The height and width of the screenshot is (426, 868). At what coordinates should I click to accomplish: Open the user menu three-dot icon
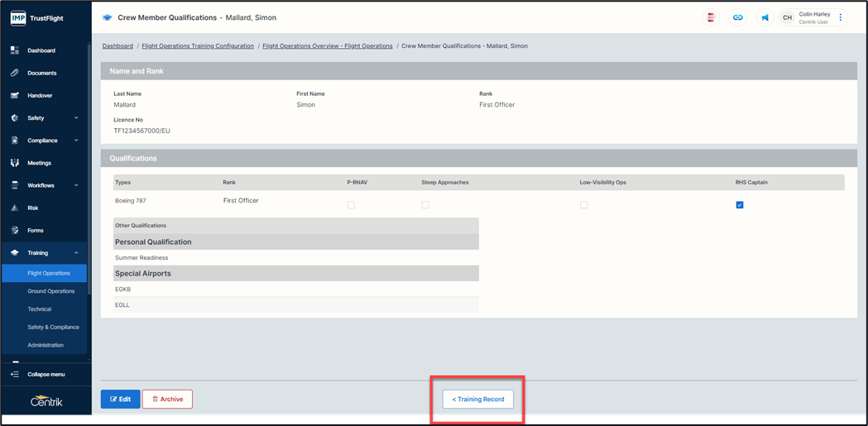pyautogui.click(x=841, y=17)
